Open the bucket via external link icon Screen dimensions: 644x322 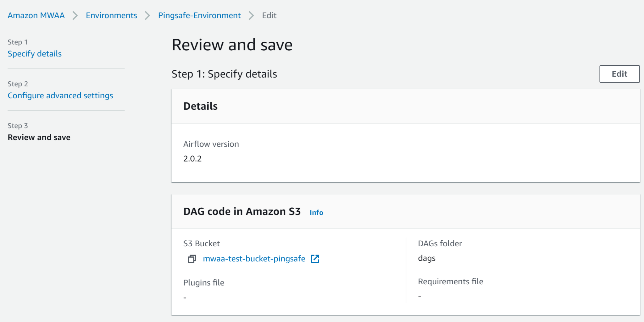(315, 259)
